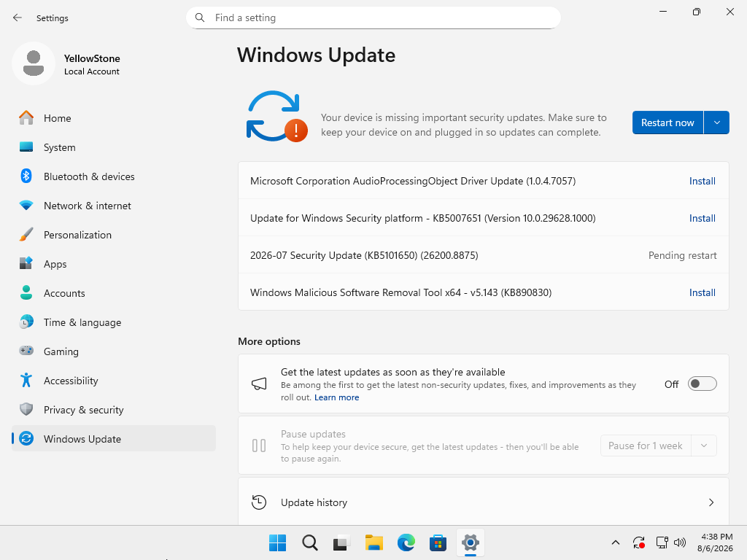Open the Apps settings page
The height and width of the screenshot is (560, 747).
[x=114, y=264]
